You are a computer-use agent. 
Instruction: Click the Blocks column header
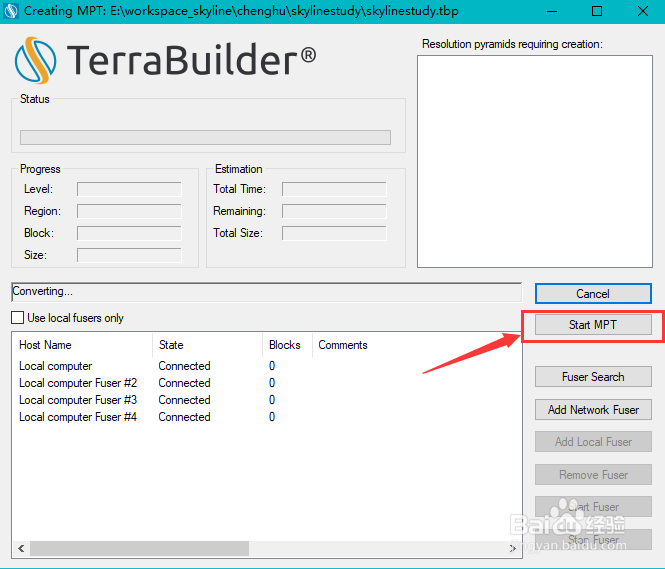288,345
